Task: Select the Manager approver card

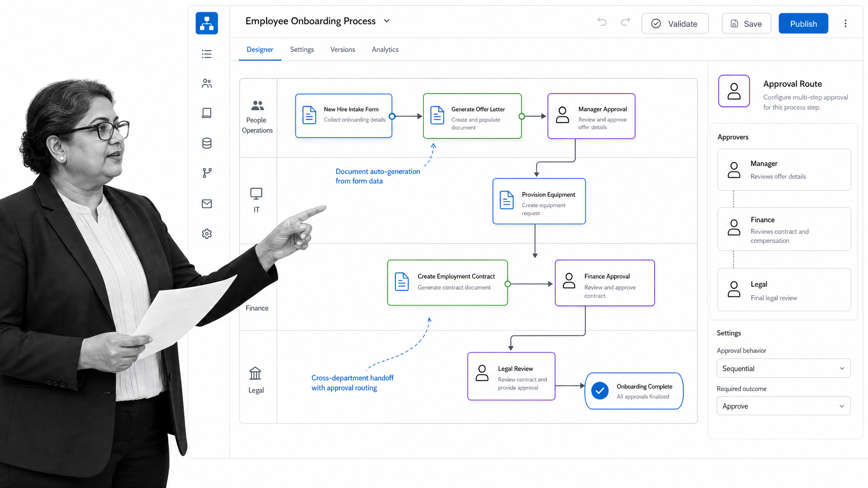Action: coord(784,169)
